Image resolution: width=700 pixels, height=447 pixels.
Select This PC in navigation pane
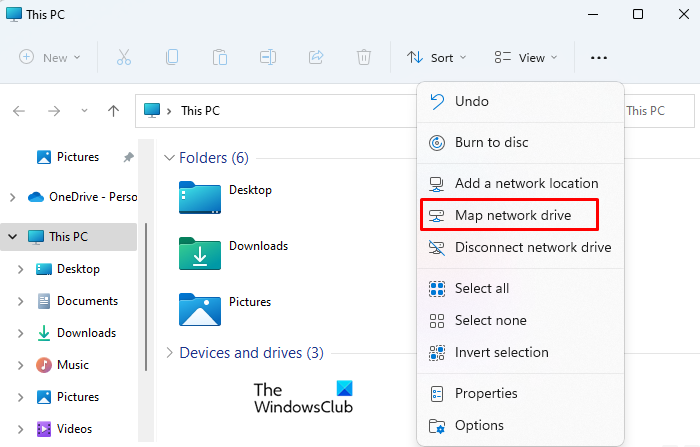pos(68,237)
